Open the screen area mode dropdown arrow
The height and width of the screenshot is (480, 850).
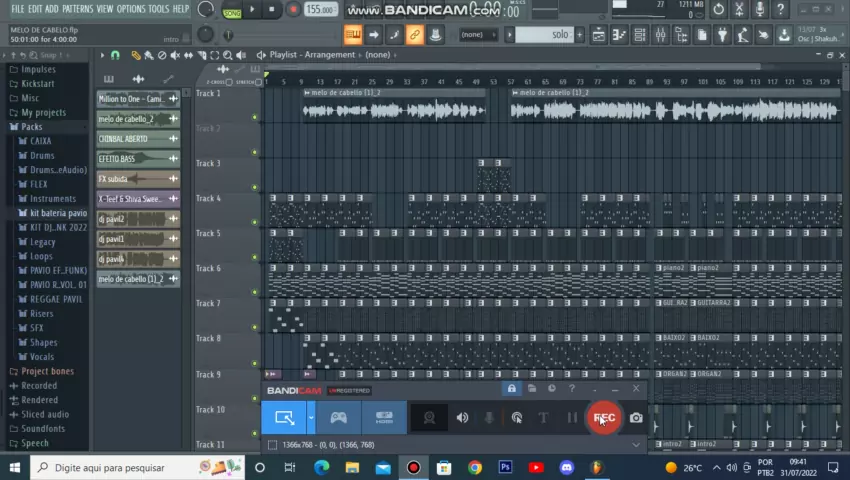(x=312, y=418)
